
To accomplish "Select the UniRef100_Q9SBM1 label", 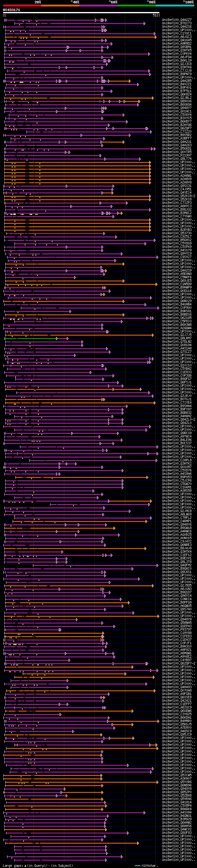I will click(177, 47).
